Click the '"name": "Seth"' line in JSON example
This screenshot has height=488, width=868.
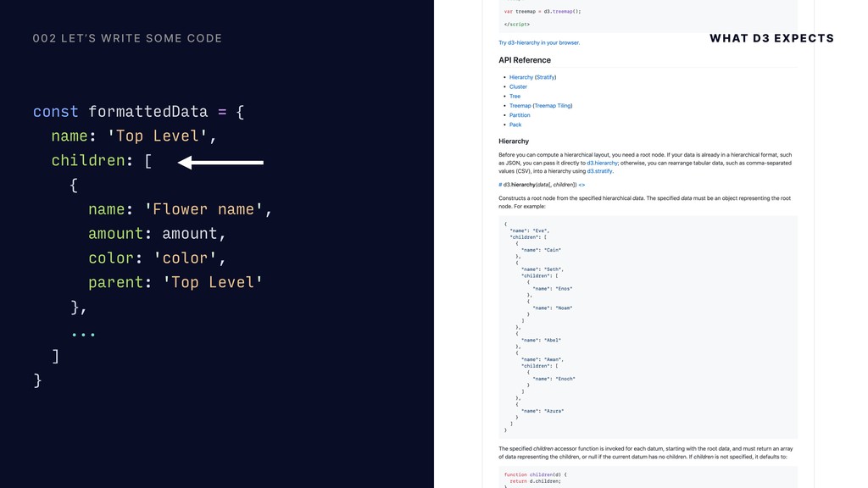point(542,269)
